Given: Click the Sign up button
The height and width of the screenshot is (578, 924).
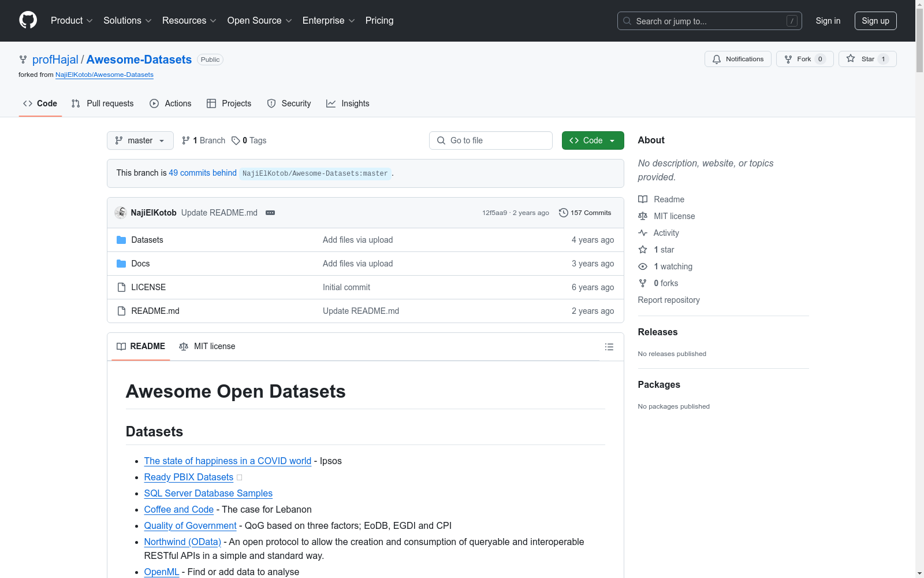Looking at the screenshot, I should 875,21.
